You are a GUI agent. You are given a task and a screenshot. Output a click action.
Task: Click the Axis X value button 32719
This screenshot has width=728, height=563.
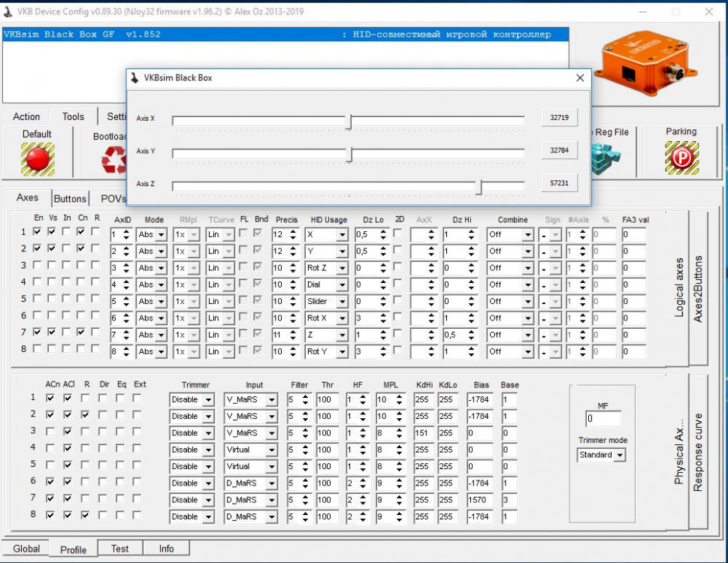point(559,118)
